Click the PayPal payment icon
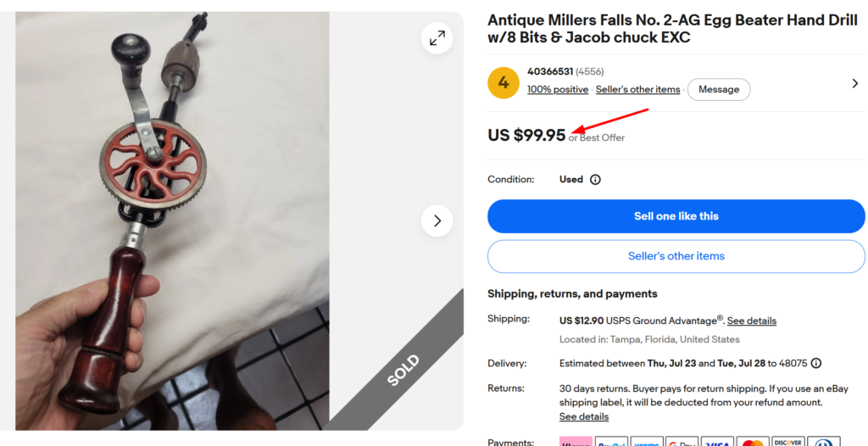 tap(611, 442)
